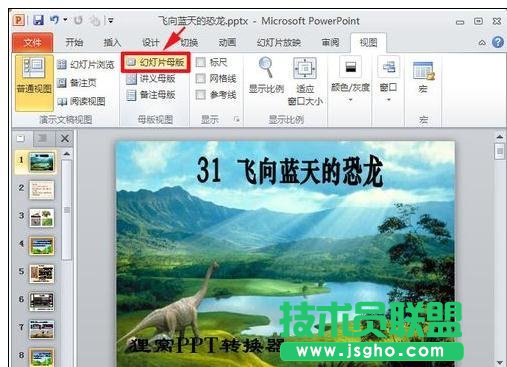Select slide 2 thumbnail
The image size is (507, 367).
(42, 190)
